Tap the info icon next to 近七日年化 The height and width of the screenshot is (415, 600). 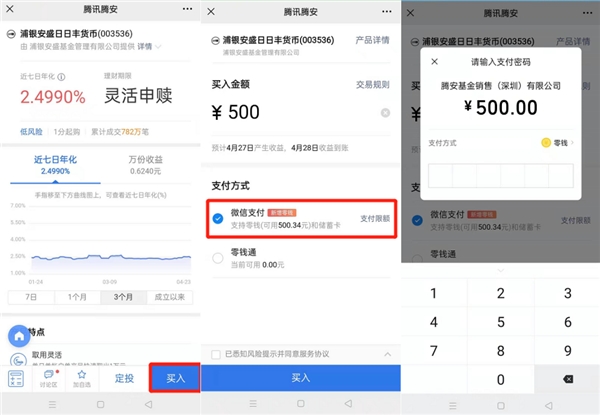point(61,77)
